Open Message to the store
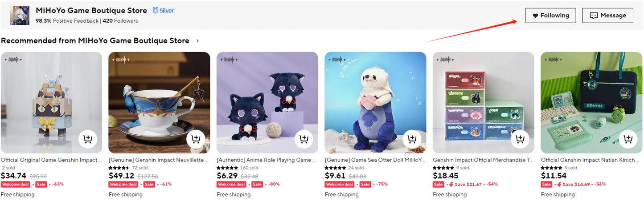This screenshot has height=205, width=644. coord(608,16)
